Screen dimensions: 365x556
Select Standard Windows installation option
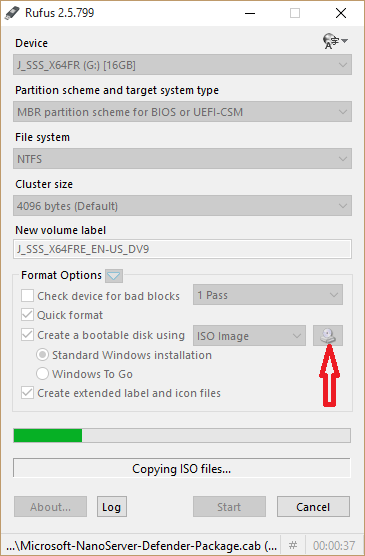(42, 355)
